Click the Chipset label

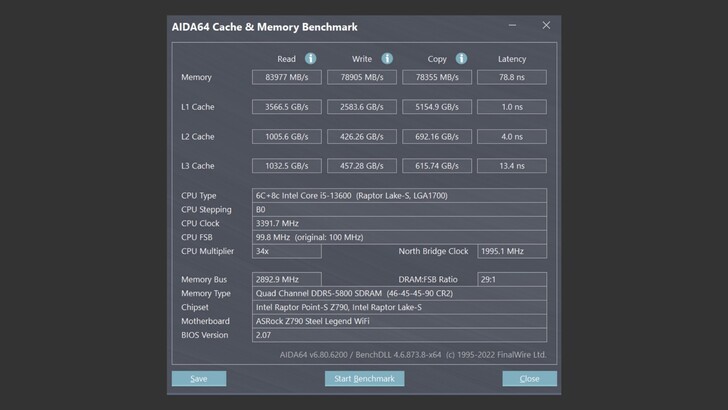[x=195, y=307]
